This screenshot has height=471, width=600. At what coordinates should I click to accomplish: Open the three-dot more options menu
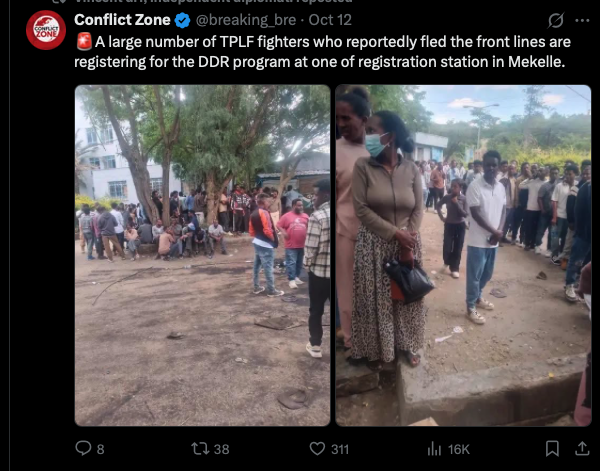[x=582, y=20]
